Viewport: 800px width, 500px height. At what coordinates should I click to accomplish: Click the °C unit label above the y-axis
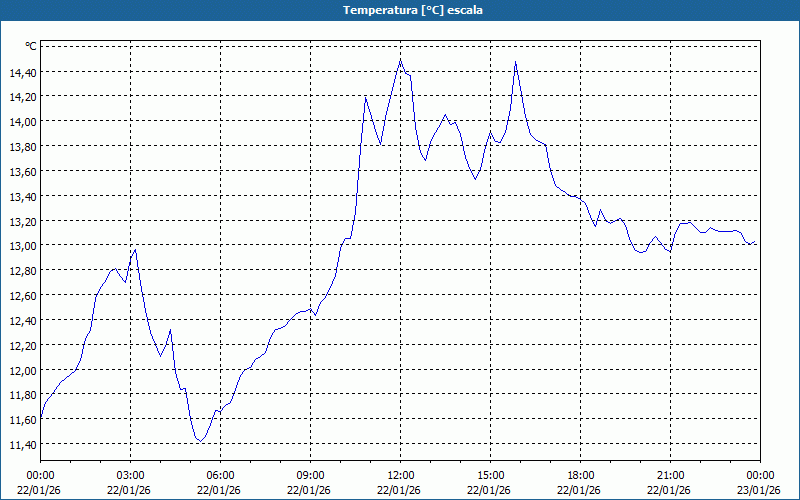point(30,46)
